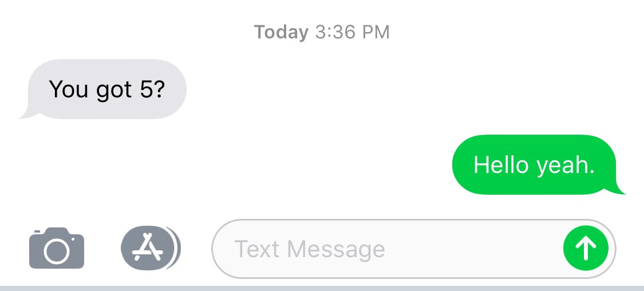Focus the Text Message input field
This screenshot has width=644, height=291.
(x=413, y=249)
